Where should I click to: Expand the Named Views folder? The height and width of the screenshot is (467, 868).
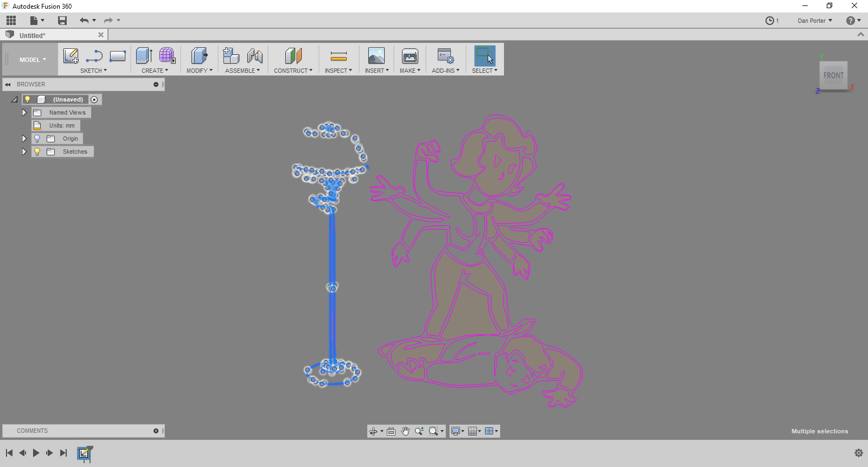click(24, 112)
